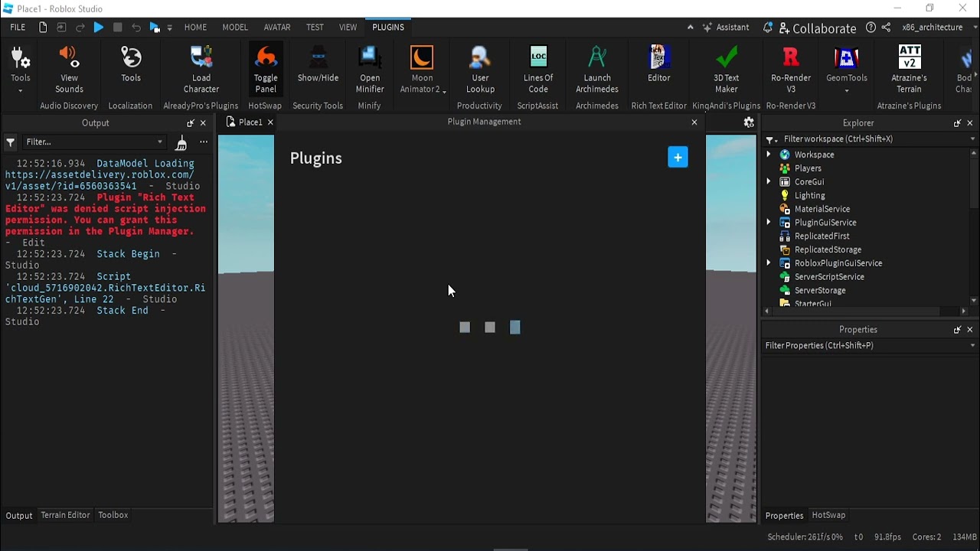The width and height of the screenshot is (980, 551).
Task: Open the Minifier plugin
Action: [370, 70]
